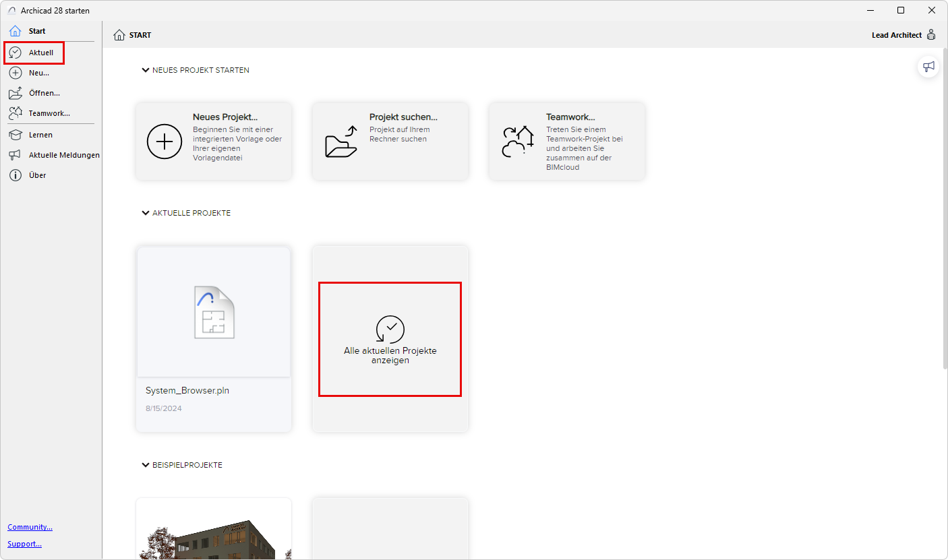Click the Lead Architect profile name
Image resolution: width=948 pixels, height=560 pixels.
coord(897,35)
